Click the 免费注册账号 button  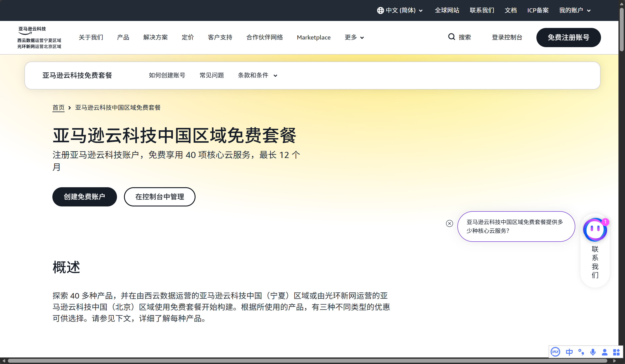(568, 38)
